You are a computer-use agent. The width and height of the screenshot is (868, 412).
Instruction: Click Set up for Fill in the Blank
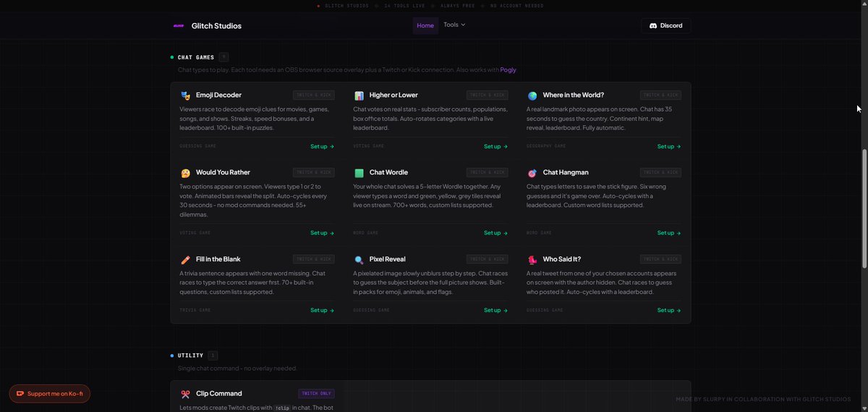(322, 310)
